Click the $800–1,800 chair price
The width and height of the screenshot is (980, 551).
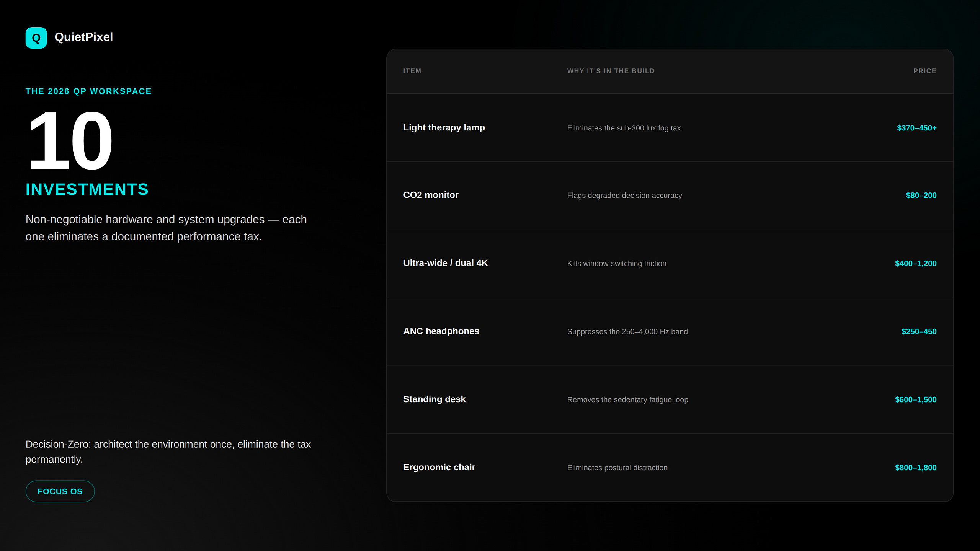(916, 468)
